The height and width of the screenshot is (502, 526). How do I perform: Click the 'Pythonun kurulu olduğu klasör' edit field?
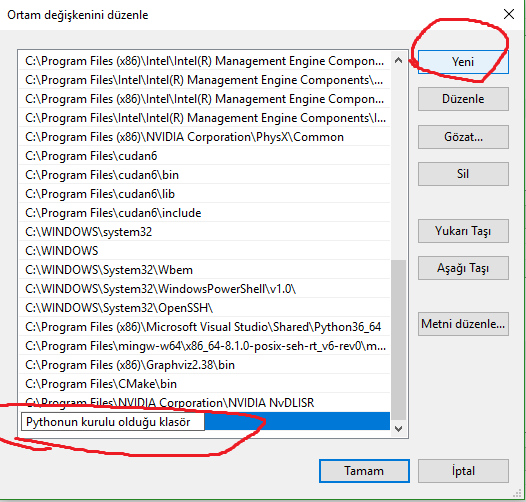coord(113,421)
